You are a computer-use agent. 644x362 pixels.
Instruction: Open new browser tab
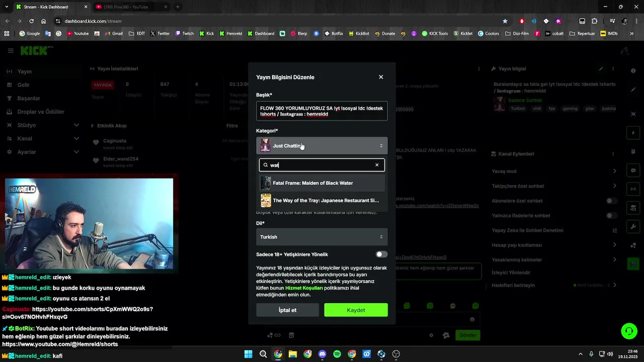pyautogui.click(x=178, y=7)
